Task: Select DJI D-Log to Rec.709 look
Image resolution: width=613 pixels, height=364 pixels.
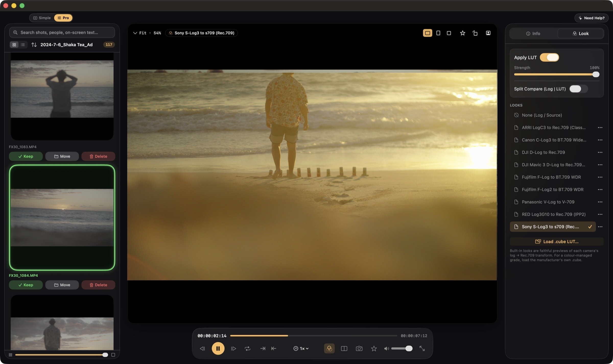Action: click(x=553, y=152)
